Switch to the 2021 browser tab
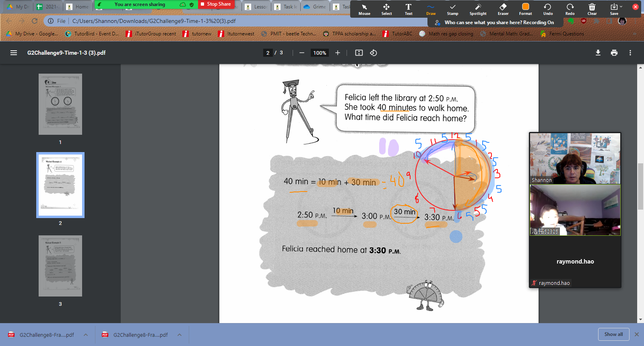Viewport: 644px width, 346px height. coord(47,6)
